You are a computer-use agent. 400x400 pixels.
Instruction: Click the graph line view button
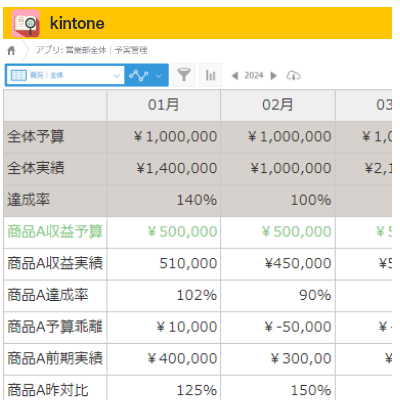[x=139, y=75]
